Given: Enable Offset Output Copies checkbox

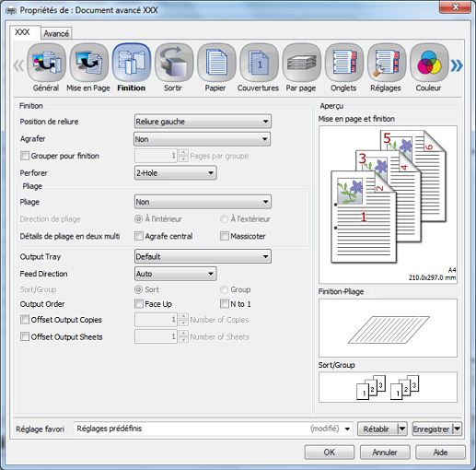Looking at the screenshot, I should [25, 320].
